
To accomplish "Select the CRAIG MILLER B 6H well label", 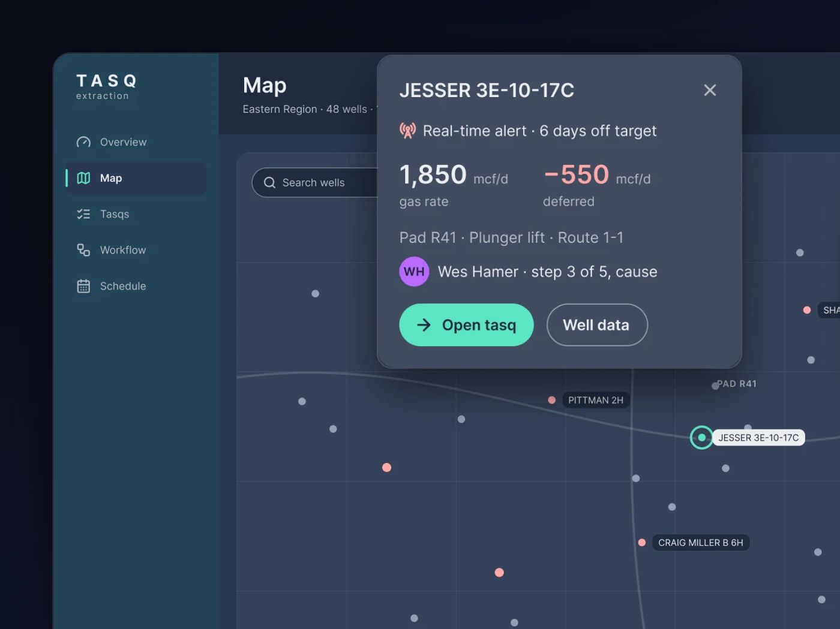I will 700,543.
